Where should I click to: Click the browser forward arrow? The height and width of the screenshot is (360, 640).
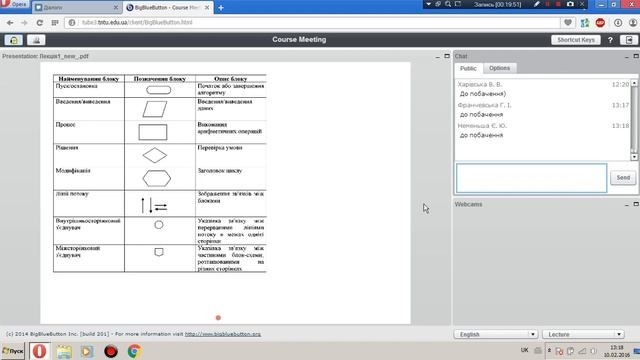click(24, 23)
